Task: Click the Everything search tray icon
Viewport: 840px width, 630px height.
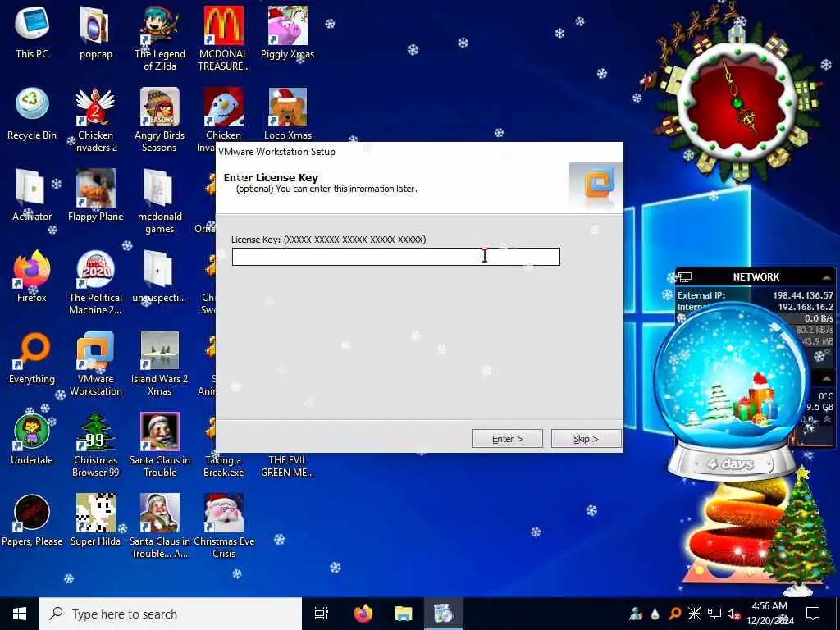Action: coord(675,614)
